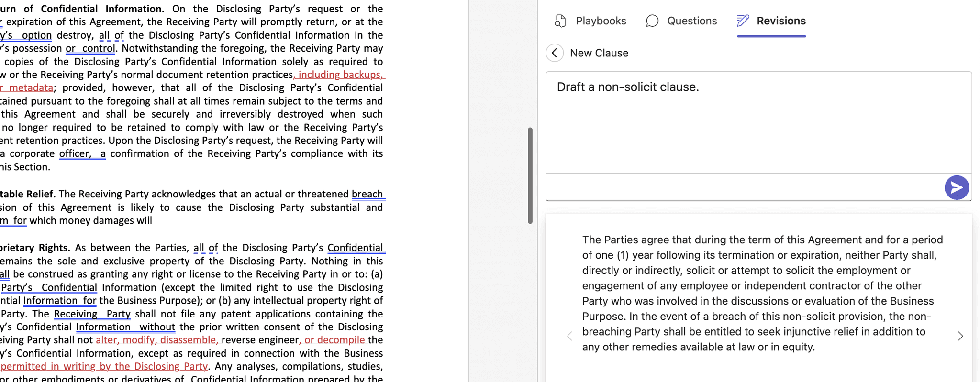Click the underlined "or control" revision

click(90, 48)
